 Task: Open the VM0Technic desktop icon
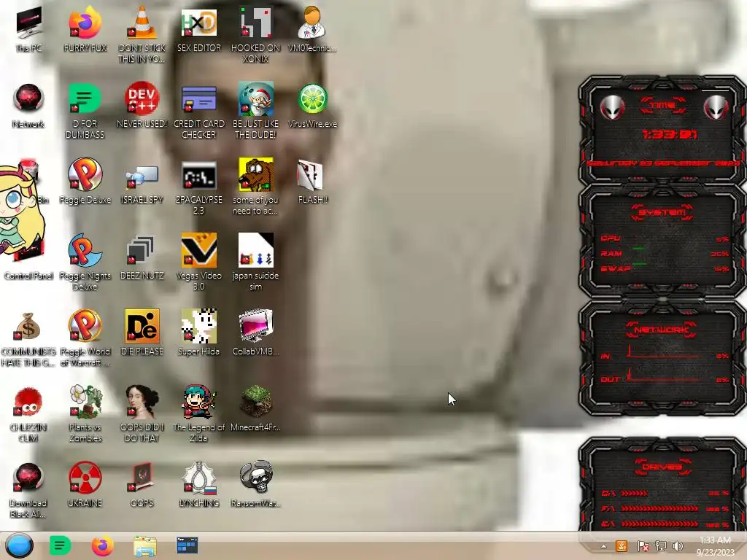pos(312,28)
